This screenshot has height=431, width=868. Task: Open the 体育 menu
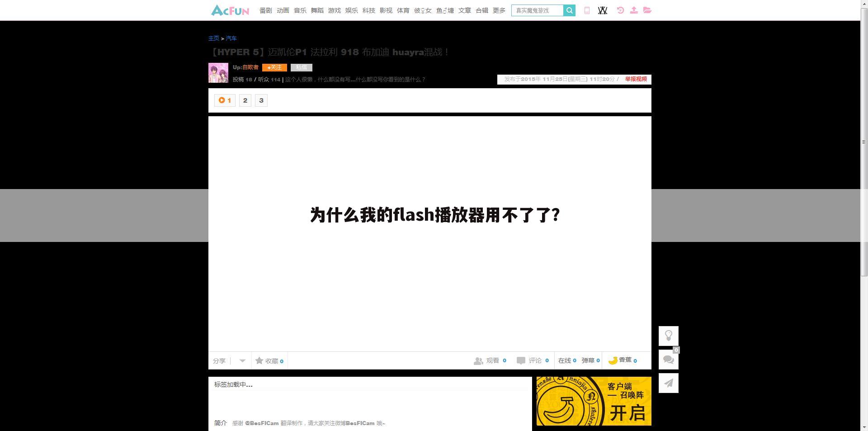click(403, 10)
